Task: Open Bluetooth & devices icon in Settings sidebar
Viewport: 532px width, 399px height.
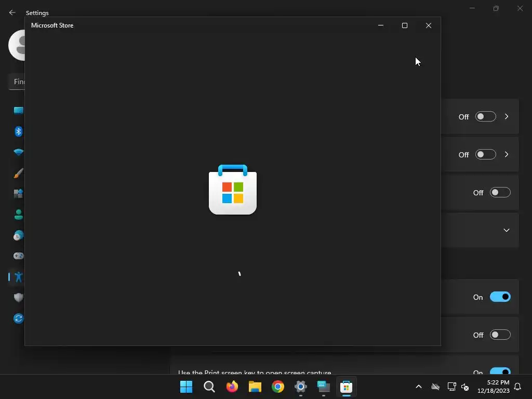Action: click(x=19, y=131)
